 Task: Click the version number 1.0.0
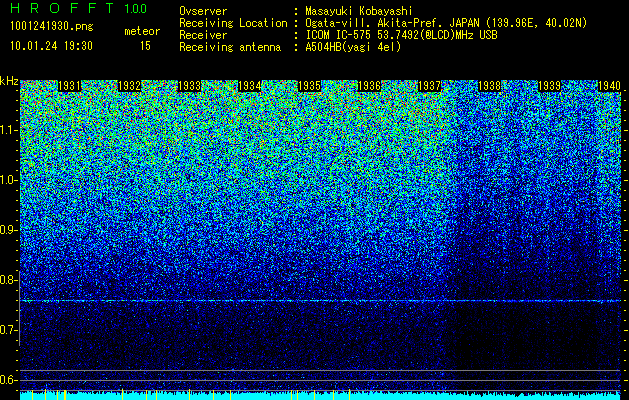pyautogui.click(x=136, y=9)
